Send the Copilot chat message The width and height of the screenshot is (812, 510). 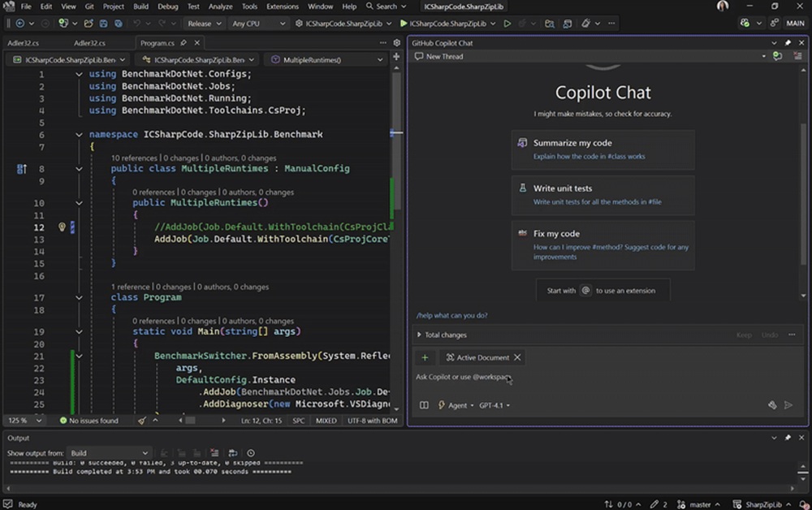(x=788, y=404)
